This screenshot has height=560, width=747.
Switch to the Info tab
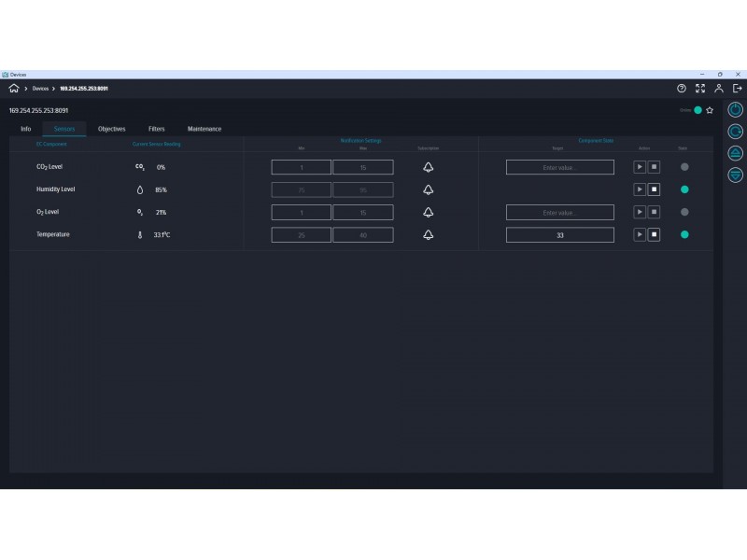click(26, 129)
